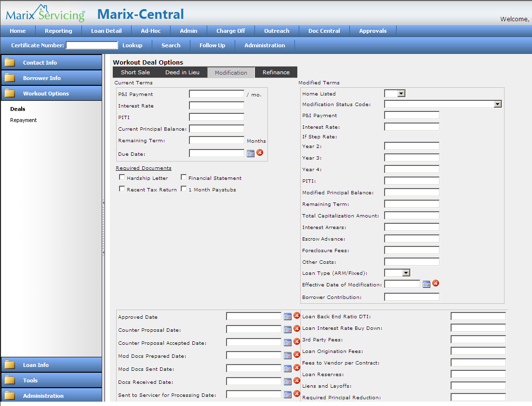The image size is (532, 406).
Task: Go to the Refinance tab
Action: (x=276, y=72)
